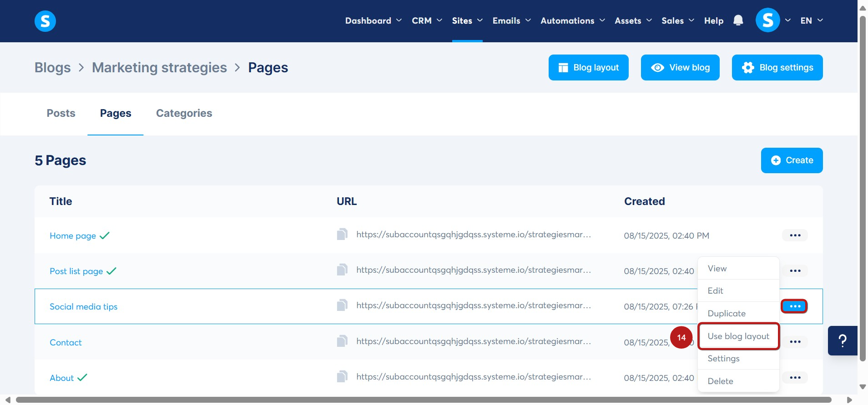Click the horizontal scrollbar thumb
The width and height of the screenshot is (868, 405).
[x=424, y=400]
